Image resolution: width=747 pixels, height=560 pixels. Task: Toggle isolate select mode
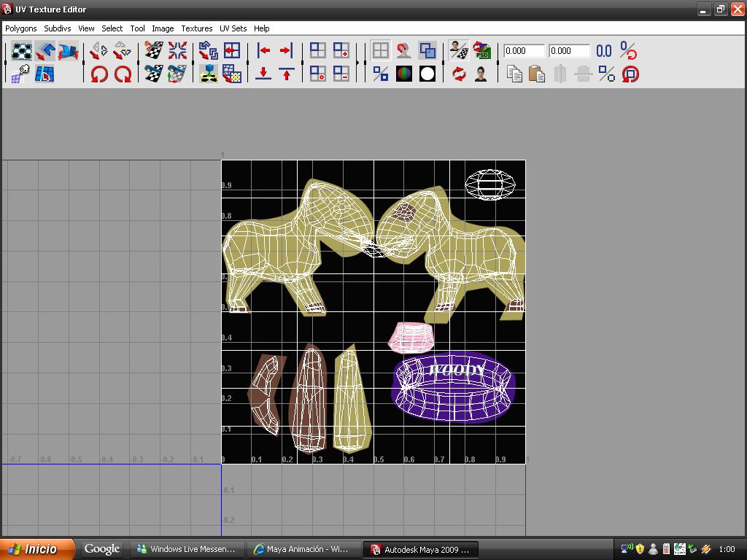[x=318, y=51]
